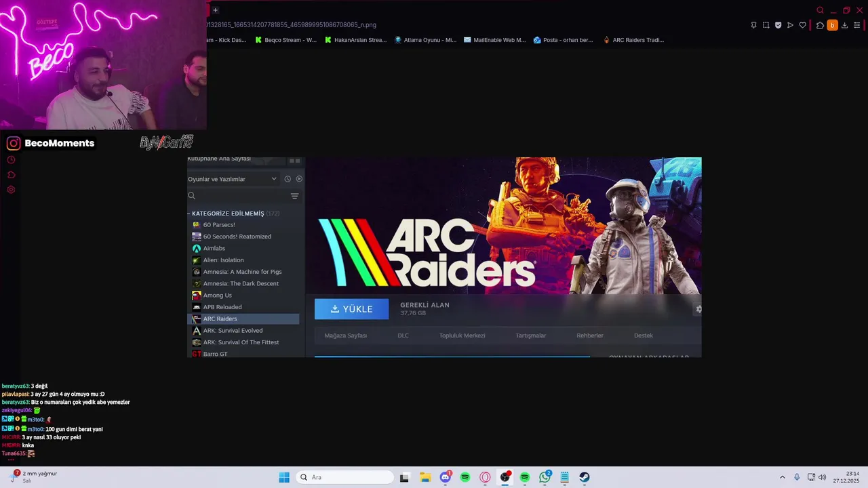Open the browser extensions puzzle icon

820,25
